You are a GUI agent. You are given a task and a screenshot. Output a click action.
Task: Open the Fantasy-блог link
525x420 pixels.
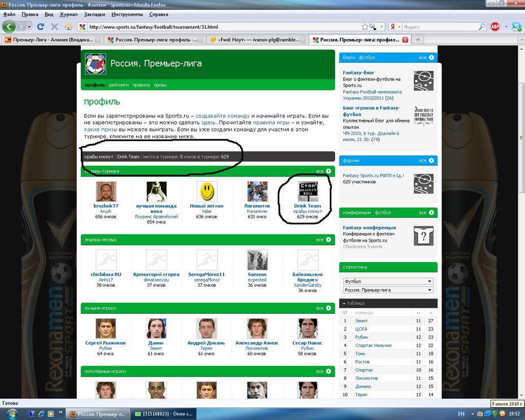[x=358, y=72]
